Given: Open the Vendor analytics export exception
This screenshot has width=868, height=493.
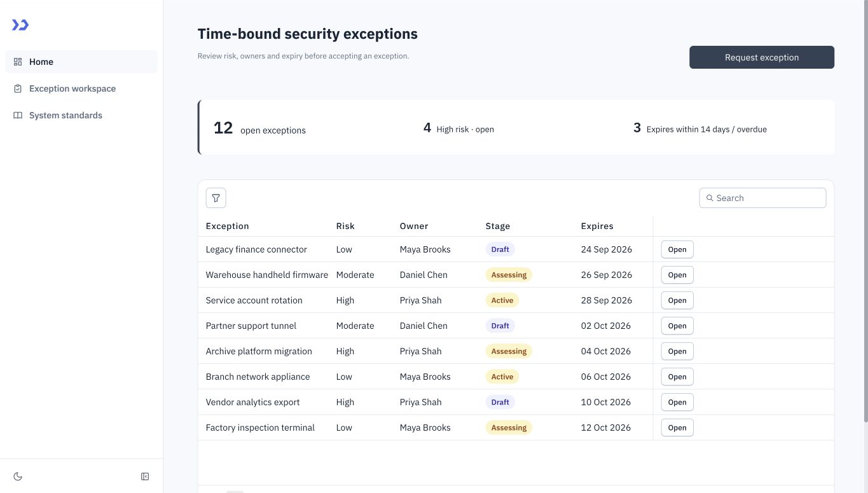Looking at the screenshot, I should pos(677,402).
